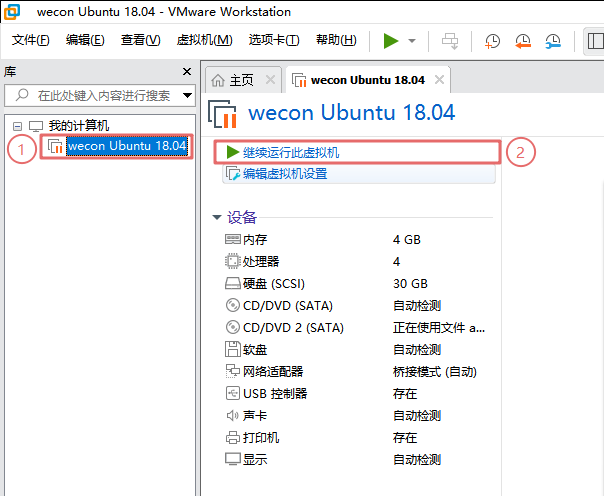This screenshot has height=496, width=604.
Task: Open the 虚拟机(M) menu
Action: coord(204,40)
